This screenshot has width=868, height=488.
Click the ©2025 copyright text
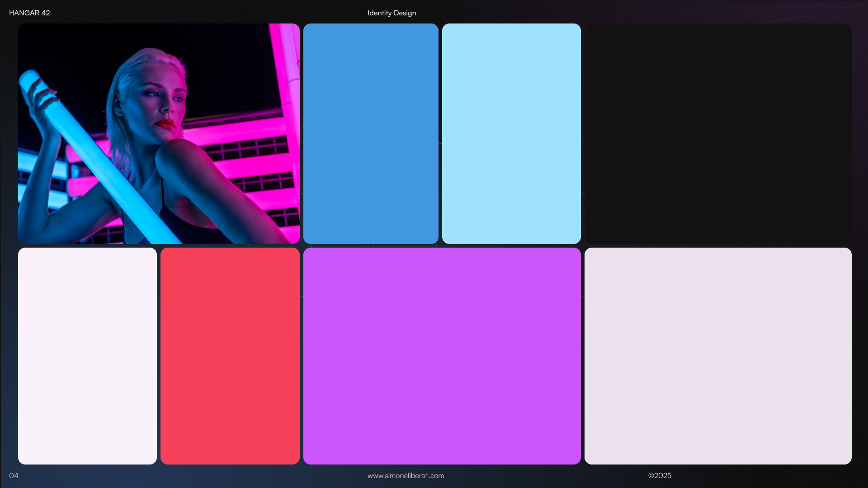(660, 475)
